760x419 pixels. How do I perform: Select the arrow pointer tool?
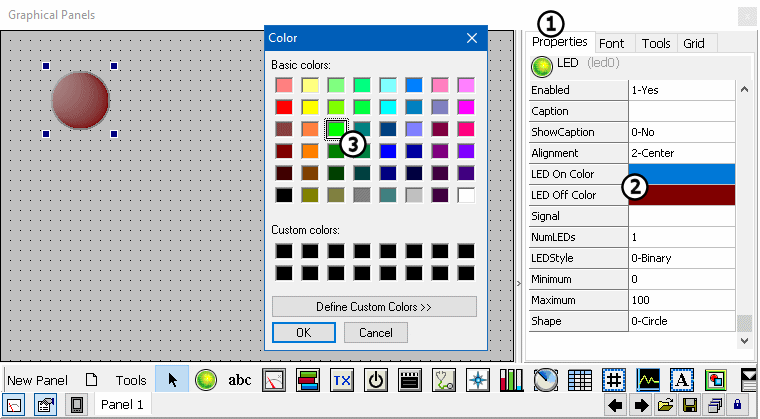click(x=172, y=379)
